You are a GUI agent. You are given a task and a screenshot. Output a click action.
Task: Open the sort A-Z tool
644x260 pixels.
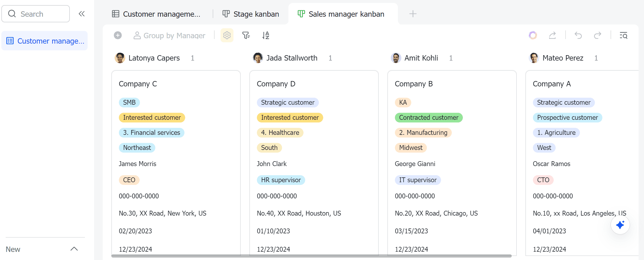click(266, 35)
